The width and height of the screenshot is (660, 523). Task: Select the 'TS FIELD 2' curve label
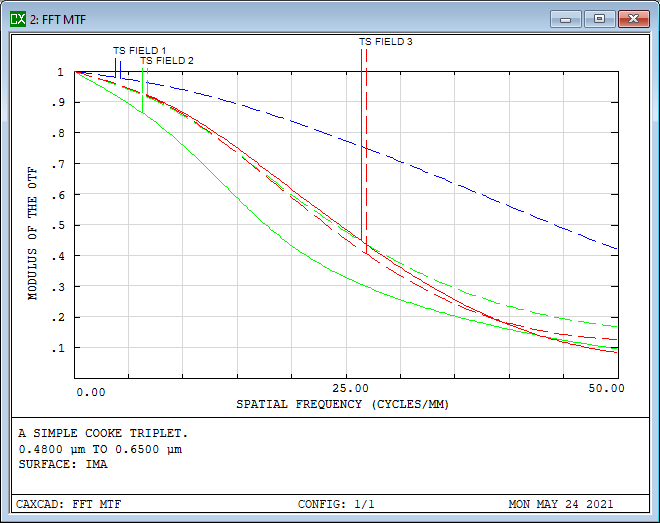coord(167,61)
